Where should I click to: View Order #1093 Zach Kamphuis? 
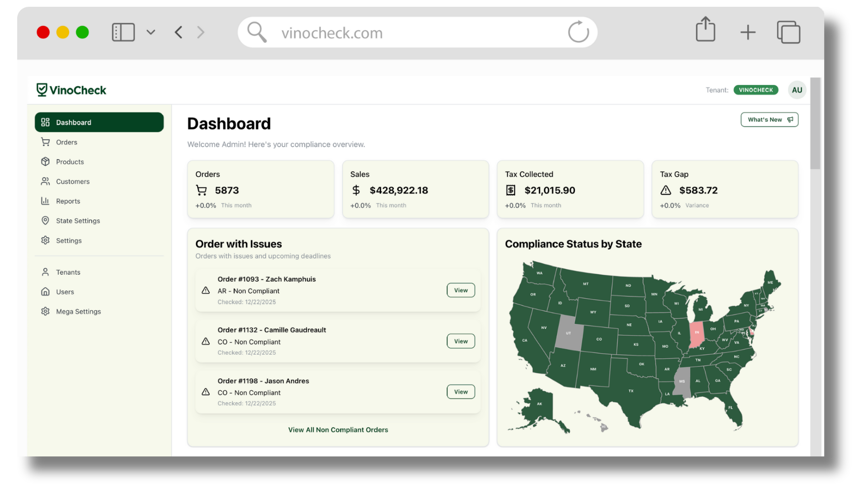point(461,291)
